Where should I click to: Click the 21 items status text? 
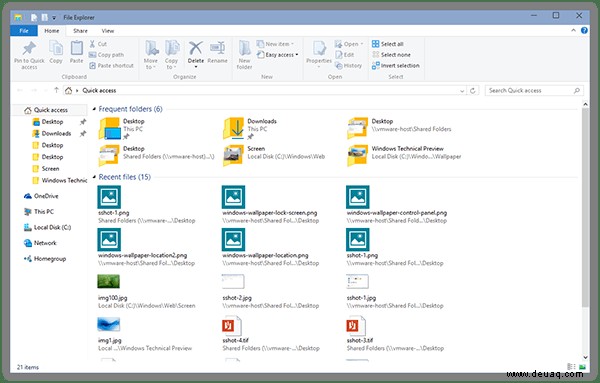(x=28, y=367)
